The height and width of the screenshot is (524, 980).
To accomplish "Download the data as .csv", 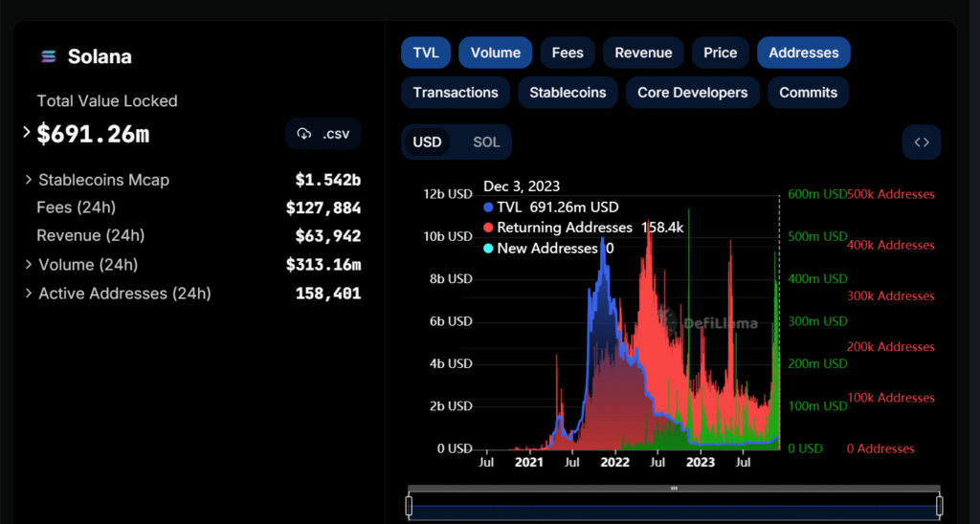I will (323, 134).
